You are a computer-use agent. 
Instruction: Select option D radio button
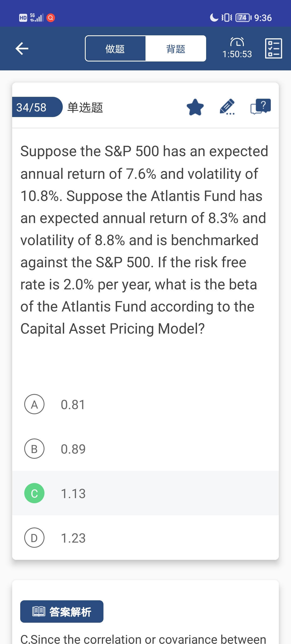[x=34, y=538]
